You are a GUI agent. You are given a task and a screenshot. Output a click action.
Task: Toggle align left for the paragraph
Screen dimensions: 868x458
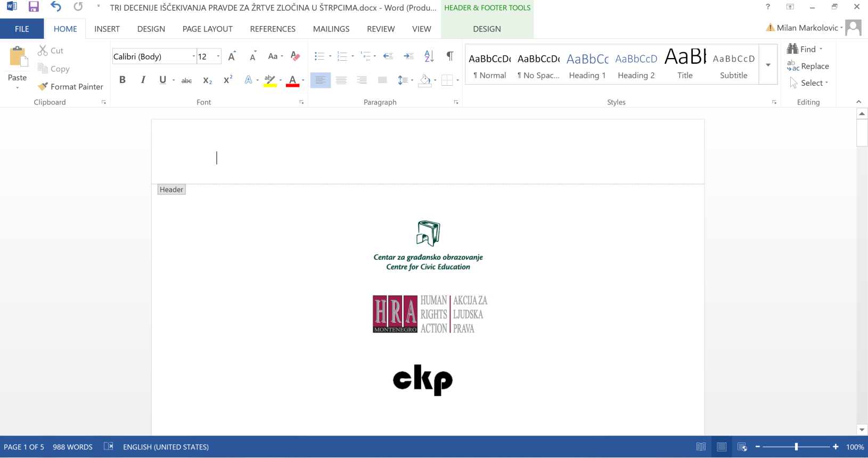click(x=321, y=80)
